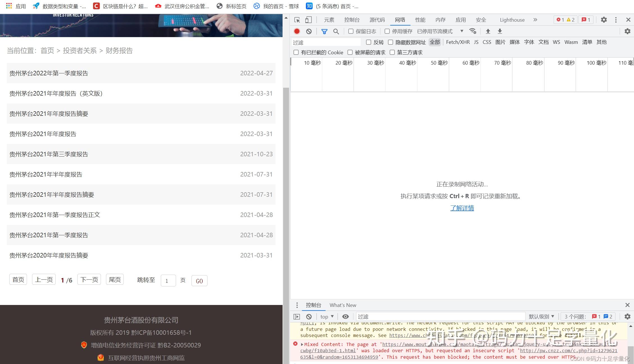
Task: Switch to the Elements tab
Action: coord(329,20)
